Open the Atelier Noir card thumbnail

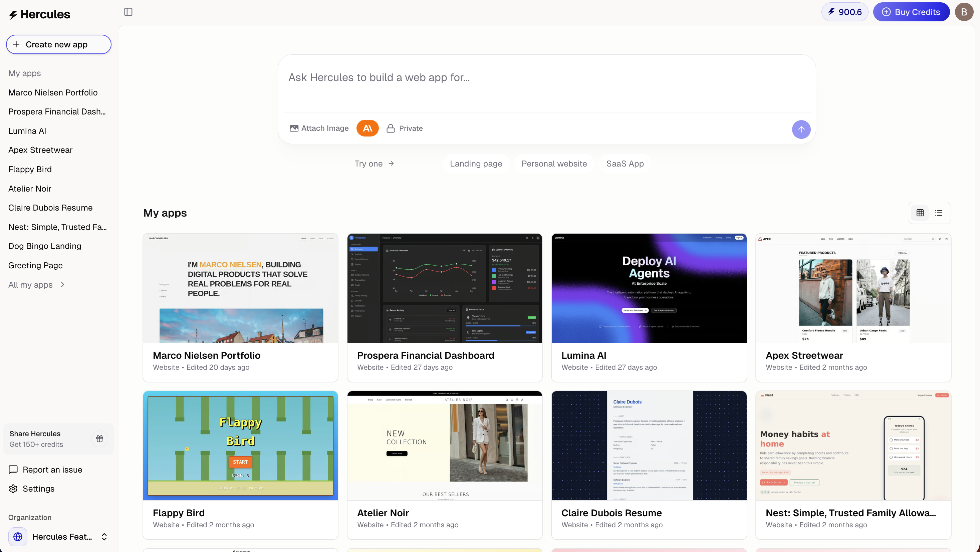[445, 446]
